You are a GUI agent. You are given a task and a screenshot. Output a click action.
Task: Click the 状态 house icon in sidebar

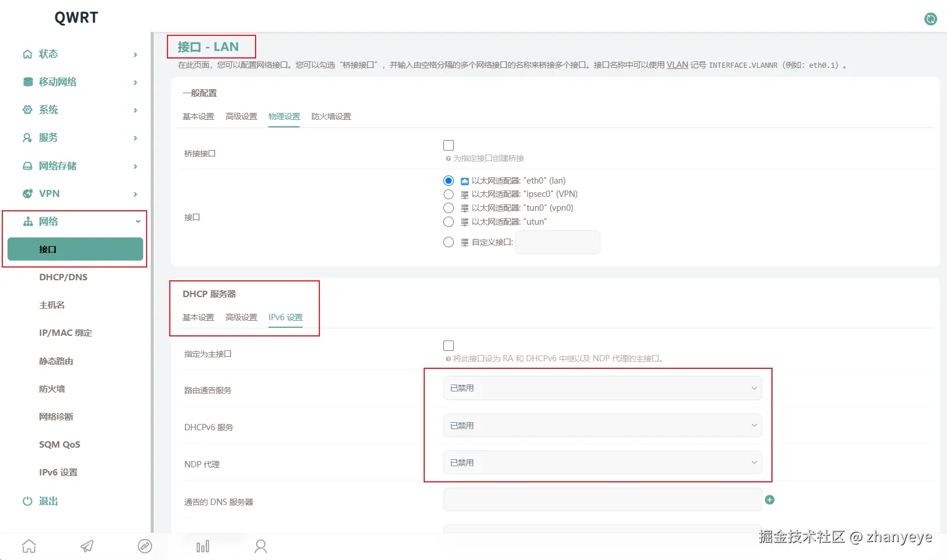point(27,54)
